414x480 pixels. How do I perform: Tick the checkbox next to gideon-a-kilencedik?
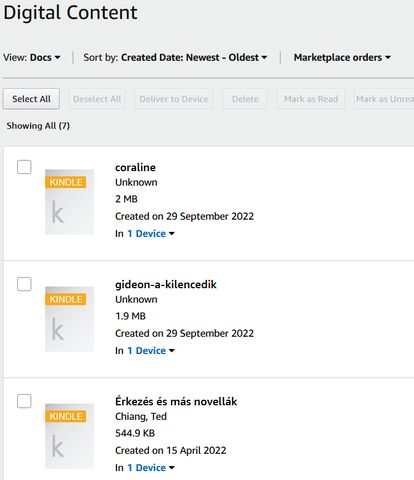24,284
